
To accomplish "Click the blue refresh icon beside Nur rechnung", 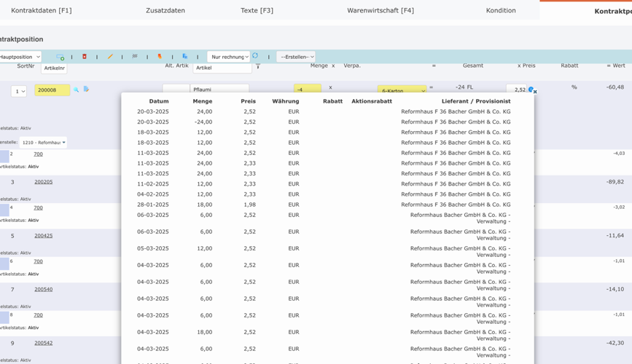I will (x=255, y=56).
